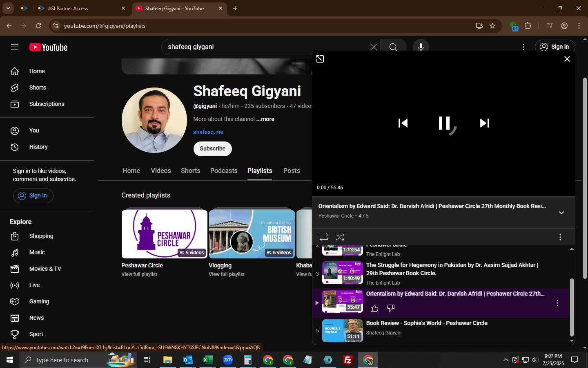Click sidebar Sign in button
Viewport: 588px width, 368px height.
click(x=33, y=195)
